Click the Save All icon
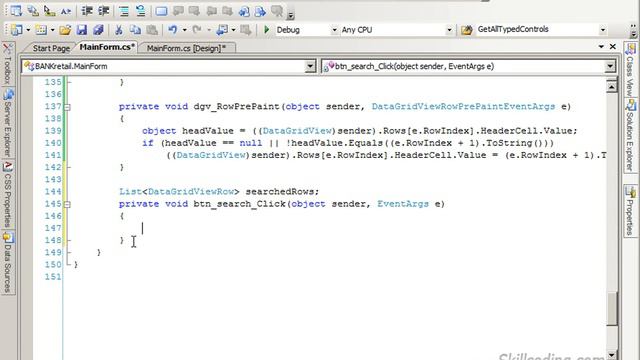 (98, 30)
